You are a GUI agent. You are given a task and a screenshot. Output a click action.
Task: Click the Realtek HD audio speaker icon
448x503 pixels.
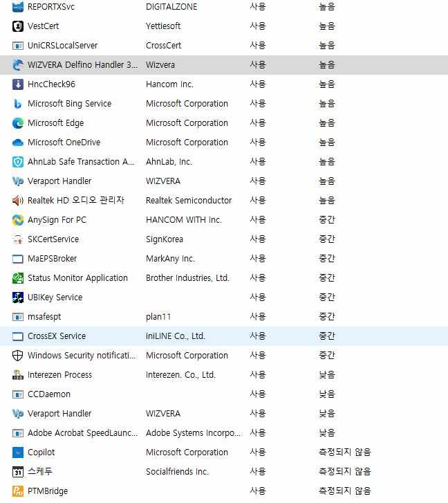click(18, 201)
